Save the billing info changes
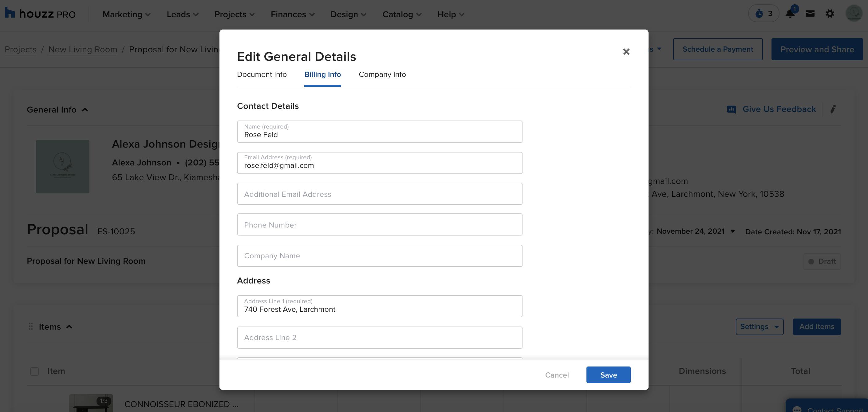The image size is (868, 412). (608, 374)
